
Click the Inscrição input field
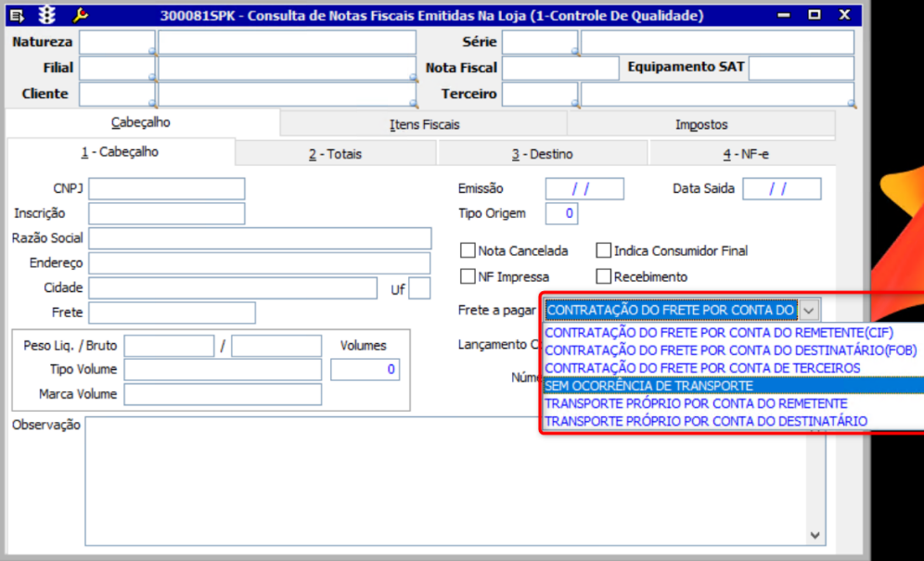167,213
